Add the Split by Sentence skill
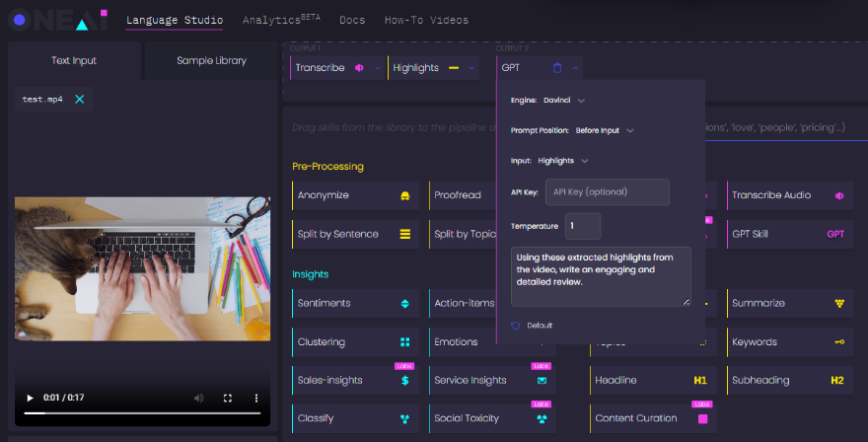 pos(355,234)
